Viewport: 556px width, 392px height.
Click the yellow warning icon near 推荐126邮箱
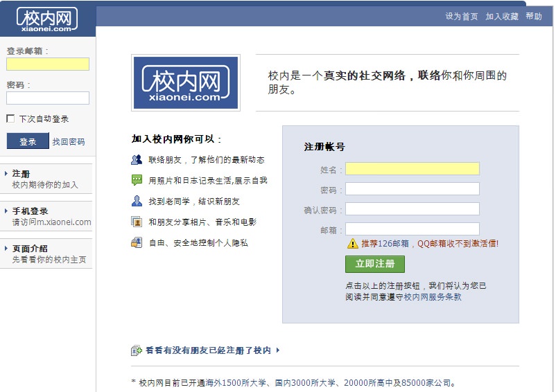pos(352,244)
